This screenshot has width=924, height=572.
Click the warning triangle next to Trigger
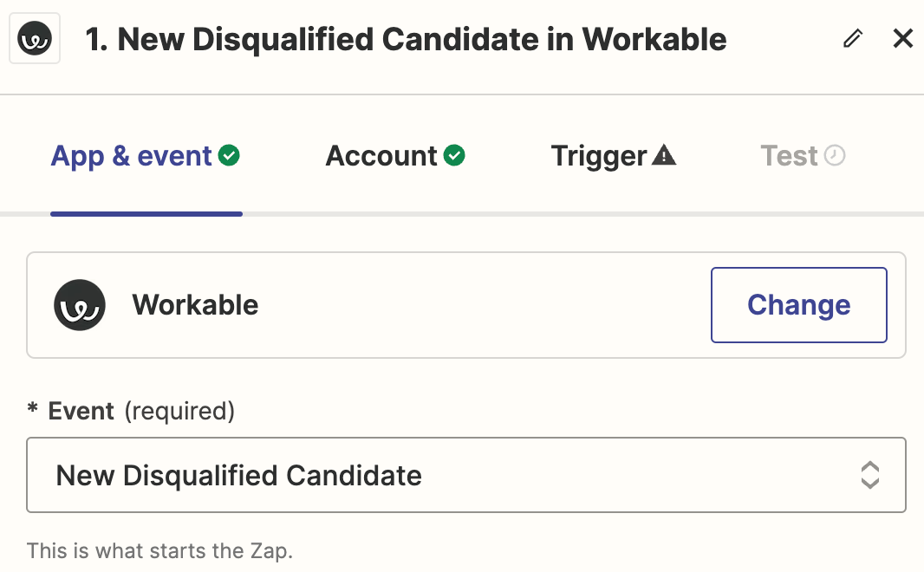pyautogui.click(x=664, y=156)
